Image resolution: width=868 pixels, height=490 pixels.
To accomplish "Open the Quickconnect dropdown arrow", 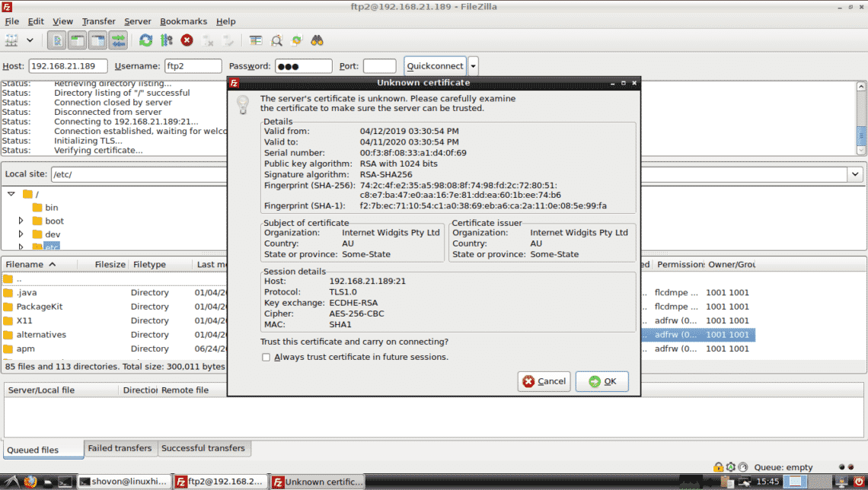I will click(x=473, y=65).
